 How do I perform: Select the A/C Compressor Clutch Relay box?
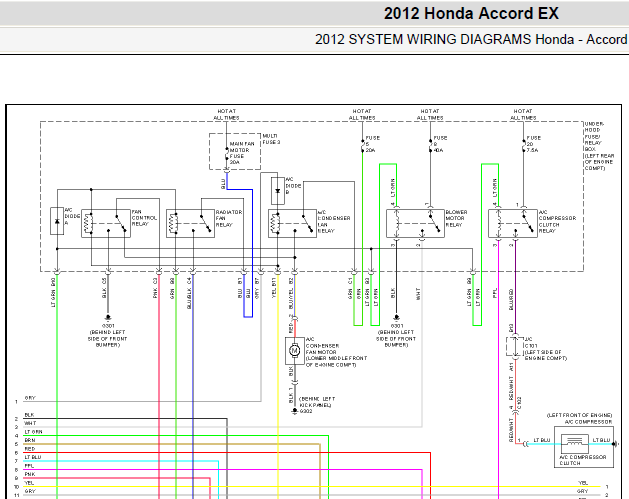point(513,223)
